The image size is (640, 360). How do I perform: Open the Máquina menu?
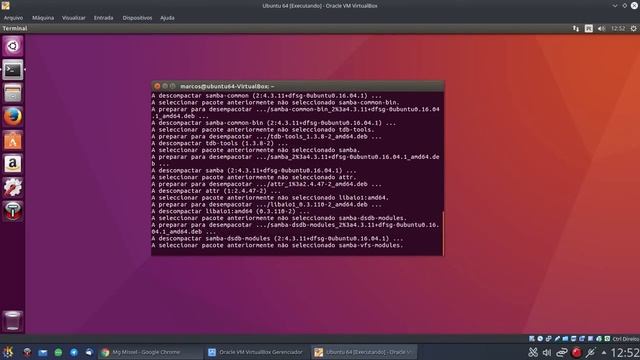[43, 18]
